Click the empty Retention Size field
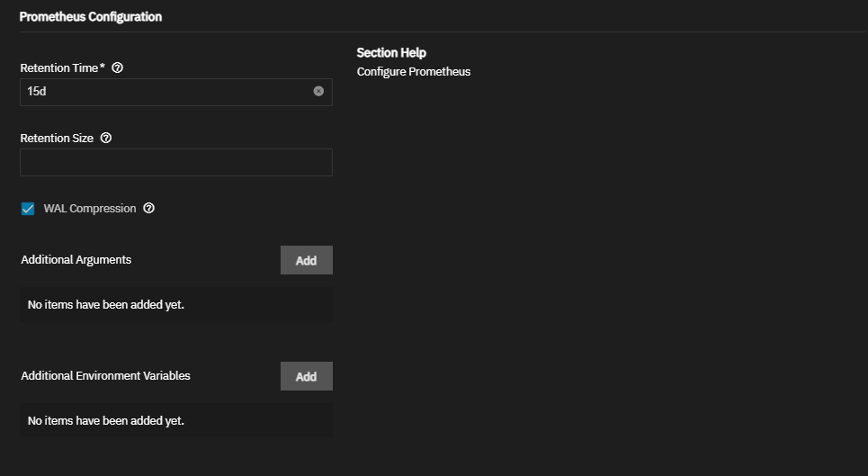 coord(176,162)
